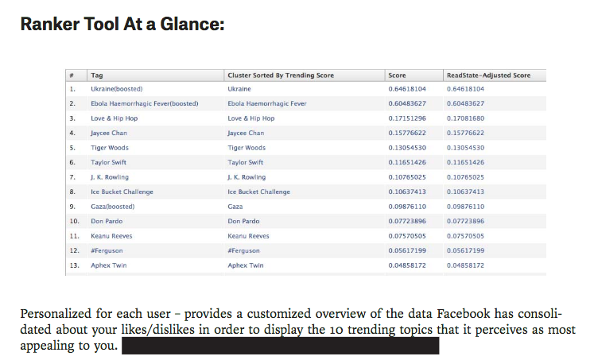Click the Love & Hip Hop cluster entry
This screenshot has width=598, height=364.
251,118
